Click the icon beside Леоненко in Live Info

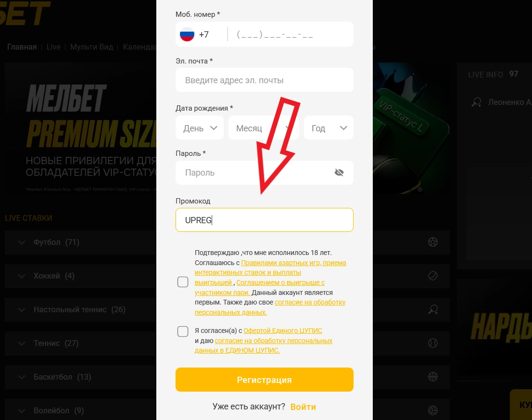coord(477,102)
